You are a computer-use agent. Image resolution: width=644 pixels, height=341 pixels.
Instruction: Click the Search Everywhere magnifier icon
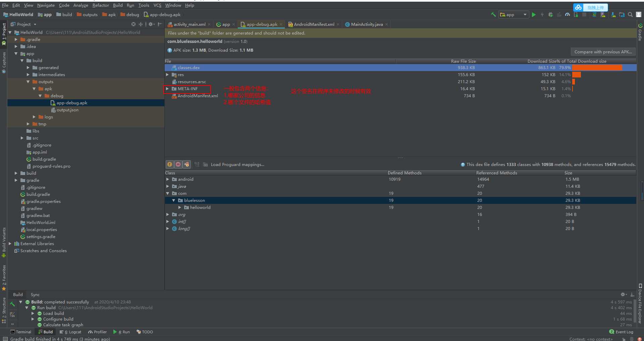630,14
